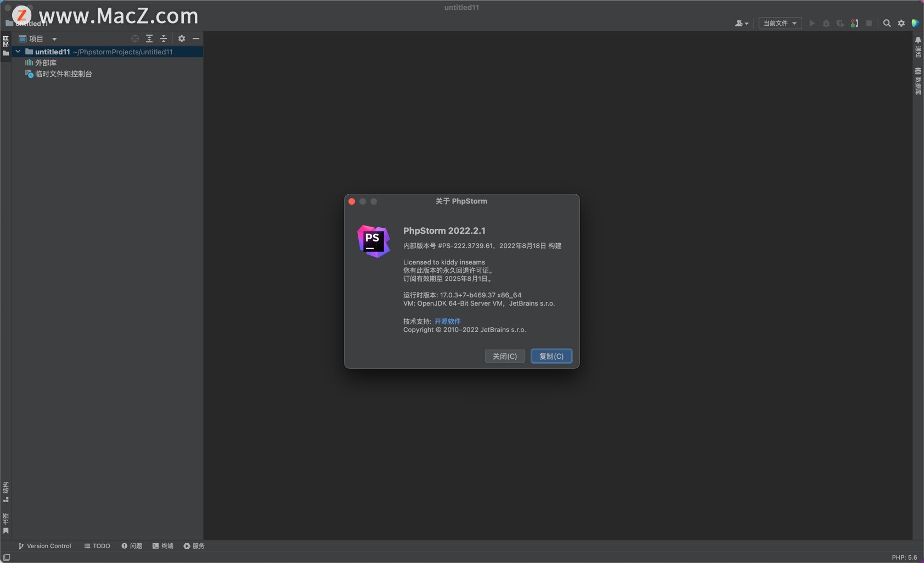
Task: Open the 当前文件 run configuration dropdown
Action: tap(780, 23)
